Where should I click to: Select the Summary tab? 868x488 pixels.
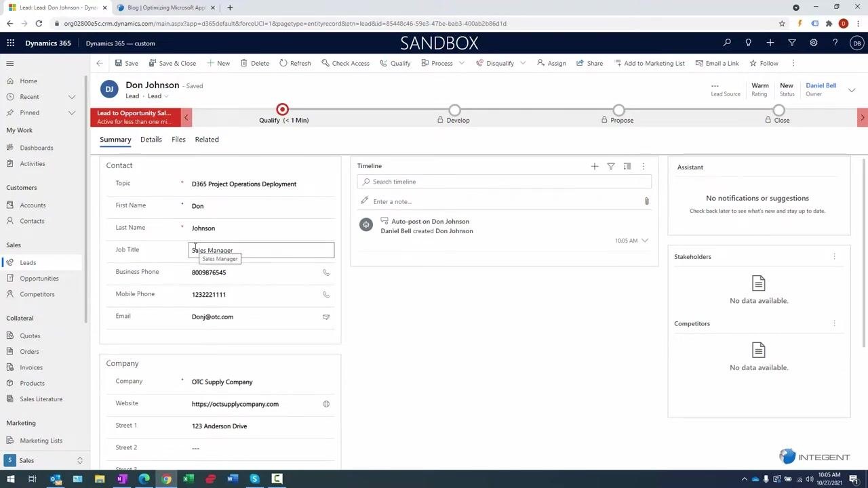tap(115, 140)
